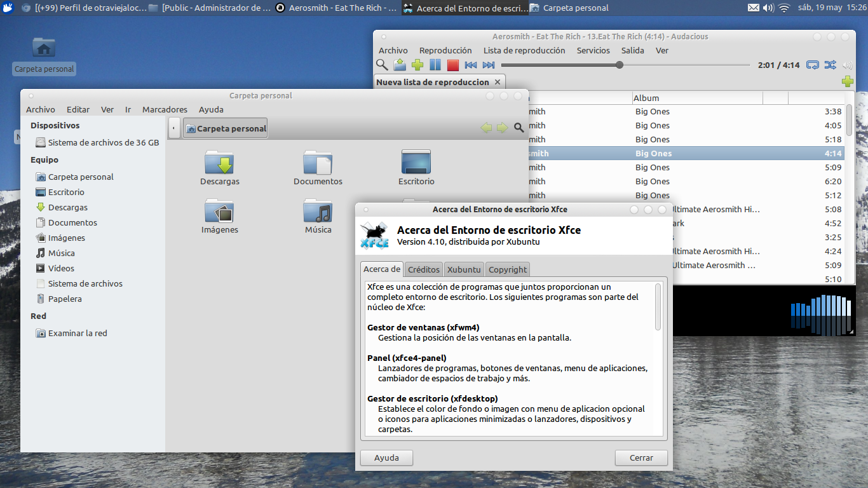
Task: Select Sistema de archivos in the Equipo list
Action: [x=79, y=283]
